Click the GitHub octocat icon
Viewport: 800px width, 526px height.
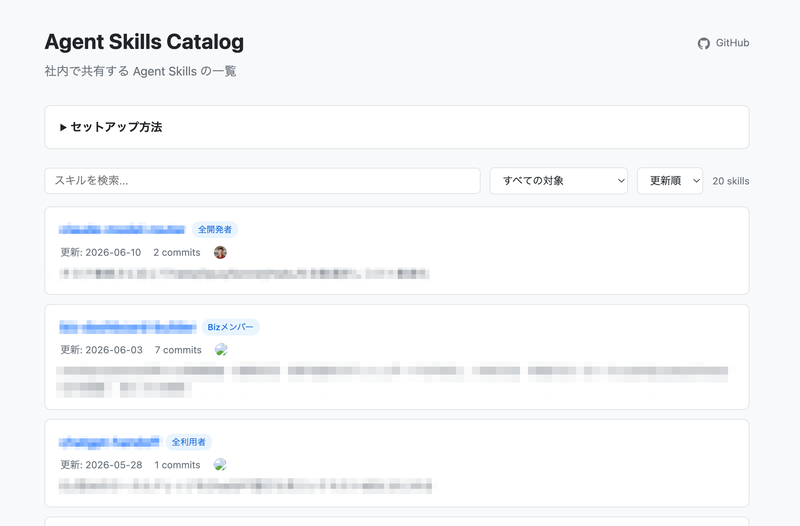[704, 44]
